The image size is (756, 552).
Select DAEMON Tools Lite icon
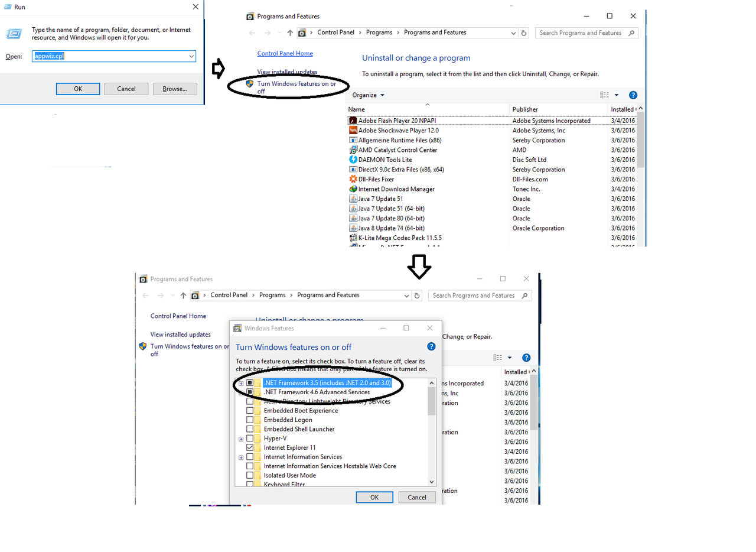click(x=353, y=160)
